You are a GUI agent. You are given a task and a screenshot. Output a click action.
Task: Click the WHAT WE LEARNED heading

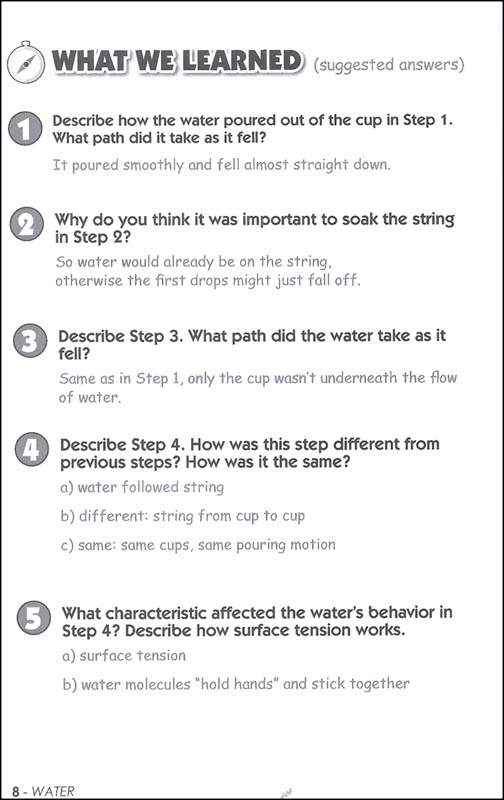(178, 62)
